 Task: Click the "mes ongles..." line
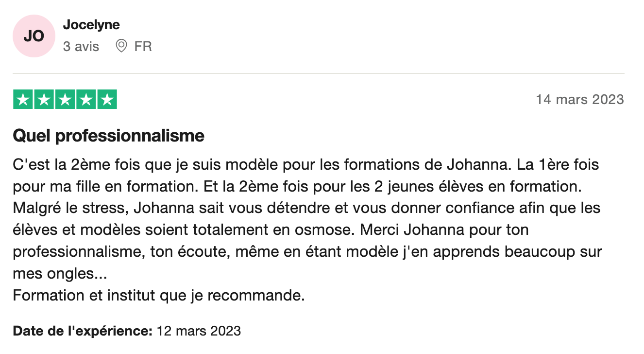pyautogui.click(x=60, y=274)
